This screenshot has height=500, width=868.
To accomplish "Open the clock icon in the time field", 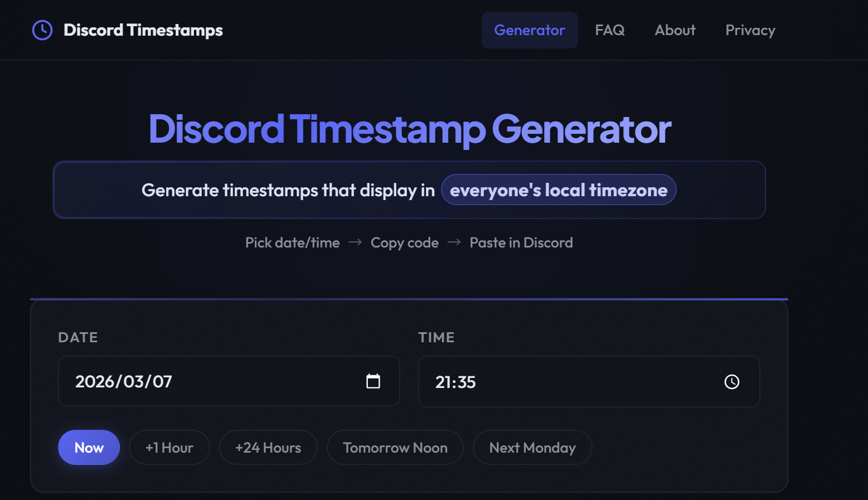I will (732, 382).
